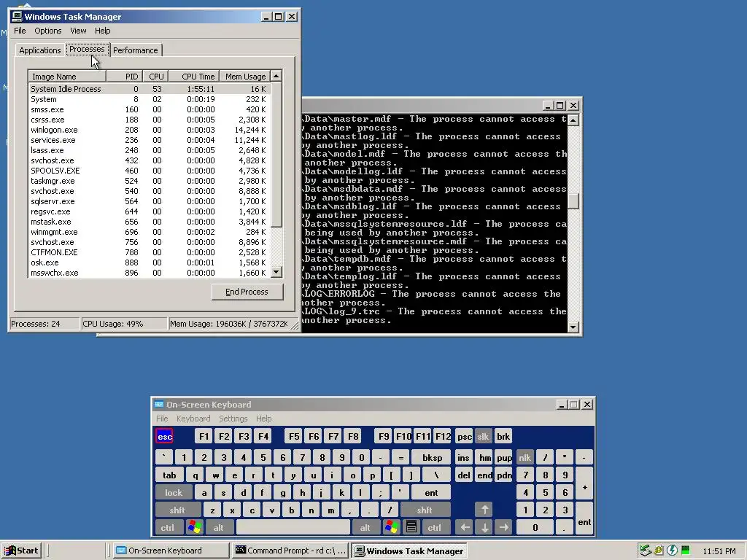Viewport: 747px width, 560px height.
Task: Switch to Command Prompt taskbar button
Action: coord(291,551)
